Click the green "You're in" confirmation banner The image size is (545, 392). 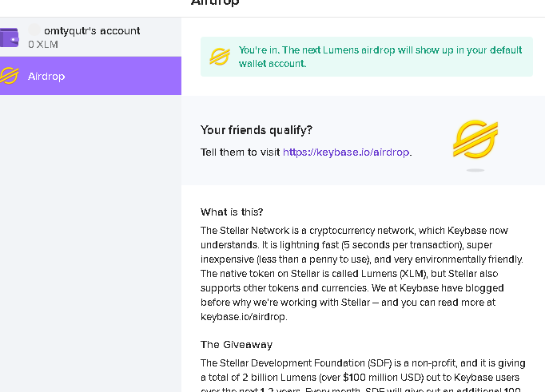click(366, 57)
